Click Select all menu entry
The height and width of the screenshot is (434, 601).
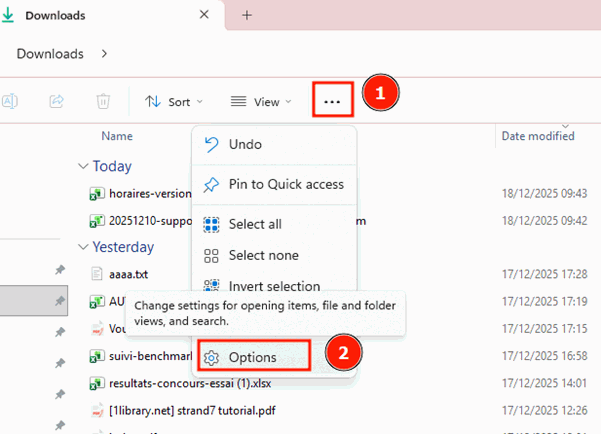tap(261, 224)
